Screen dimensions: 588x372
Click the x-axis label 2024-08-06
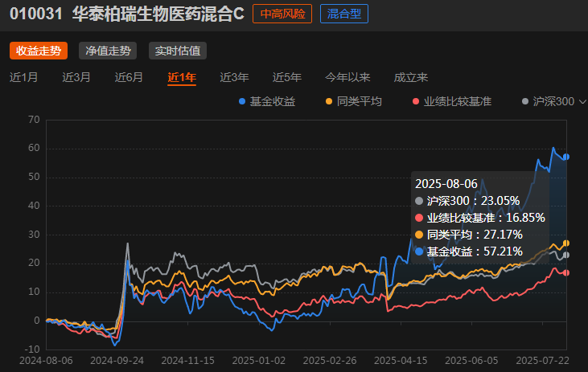click(x=46, y=361)
